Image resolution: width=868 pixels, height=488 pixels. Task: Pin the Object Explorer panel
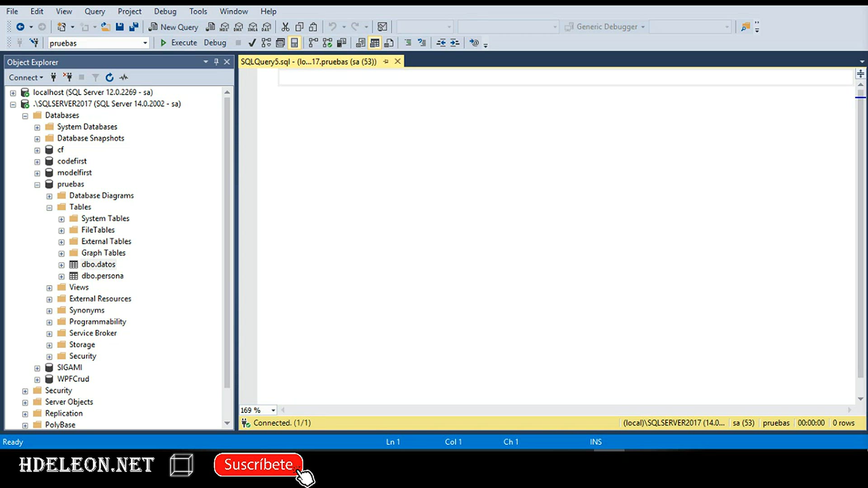pos(216,62)
